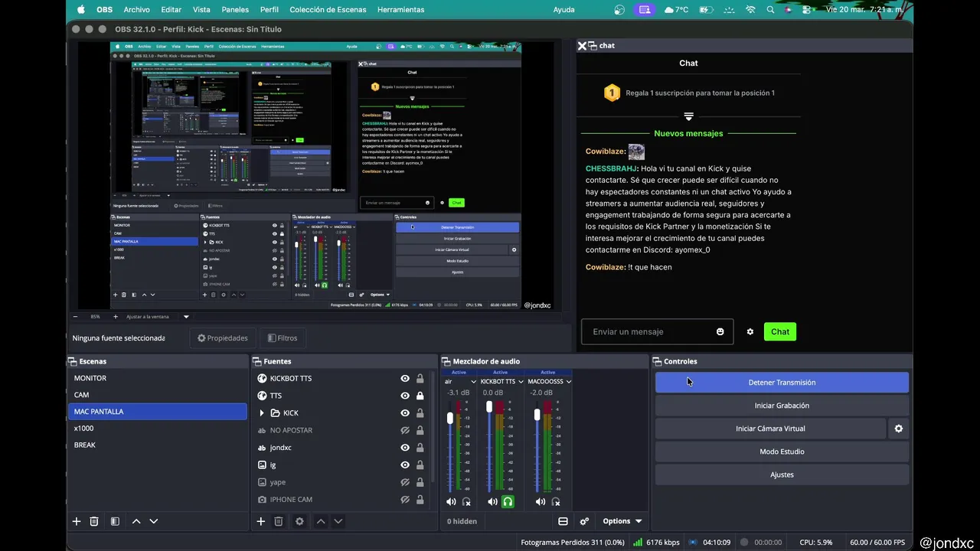Show the NO APOSTAR source

(x=405, y=430)
